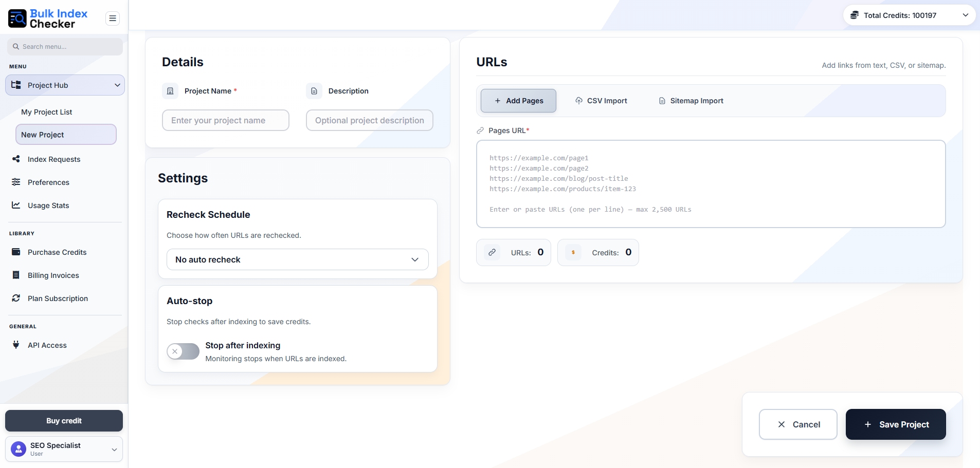Click the X icon on Cancel button
The image size is (980, 468).
click(x=782, y=424)
